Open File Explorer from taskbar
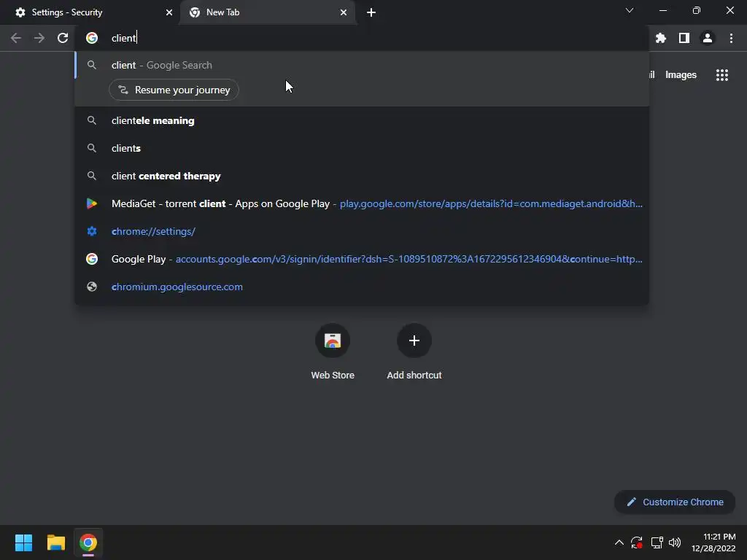Screen dimensions: 747x560 pos(55,542)
